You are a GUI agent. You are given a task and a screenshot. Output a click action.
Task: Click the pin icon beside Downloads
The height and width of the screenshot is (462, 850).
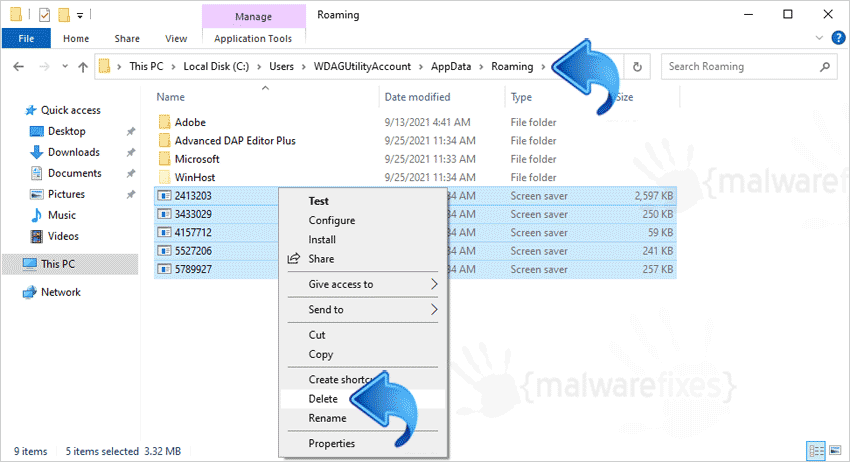tap(131, 152)
